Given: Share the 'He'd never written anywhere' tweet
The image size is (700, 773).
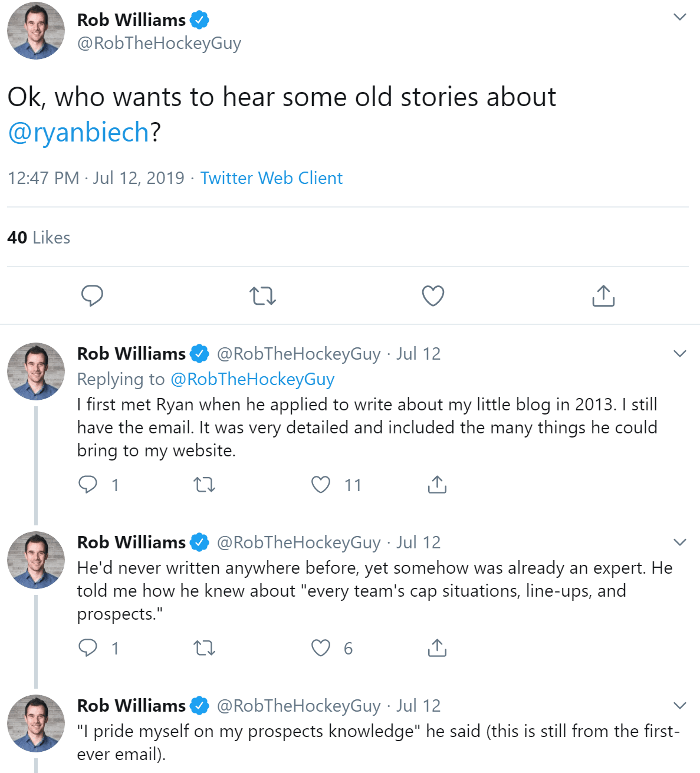Looking at the screenshot, I should (437, 648).
